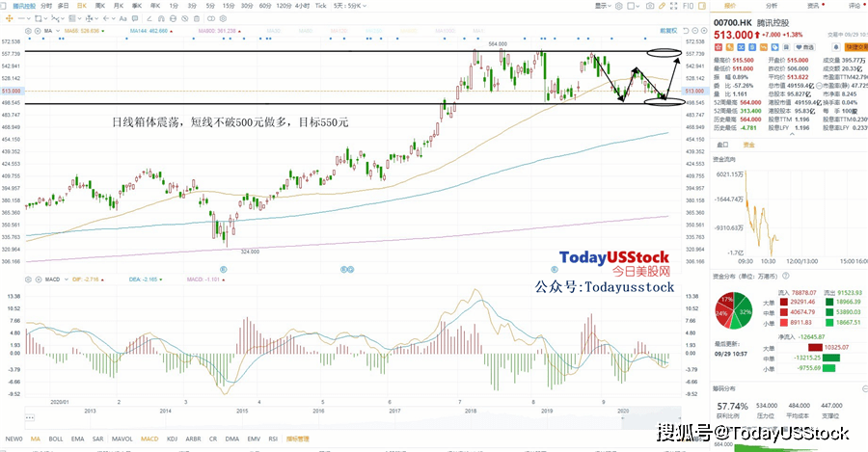Toggle the KDJ indicator
This screenshot has width=868, height=452.
(172, 437)
